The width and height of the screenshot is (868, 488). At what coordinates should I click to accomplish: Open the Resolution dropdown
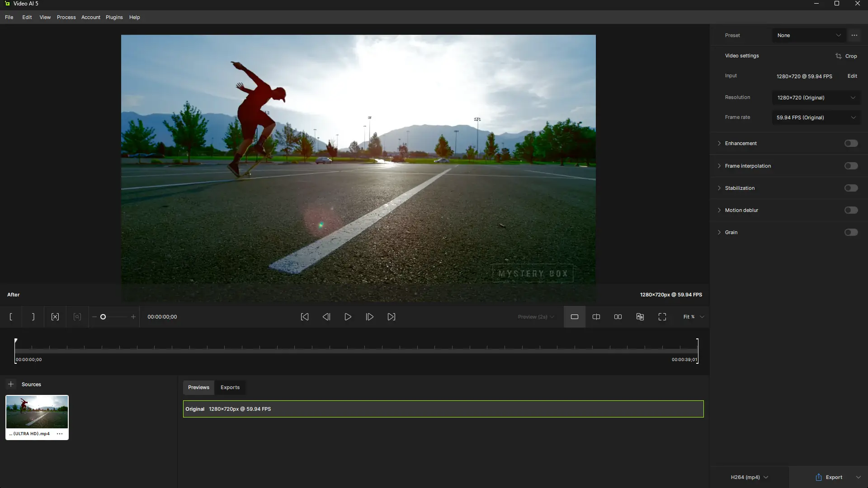(x=816, y=98)
